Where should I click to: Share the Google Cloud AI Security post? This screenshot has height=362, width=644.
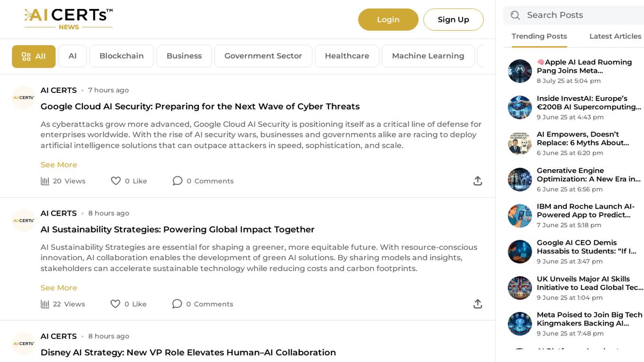click(478, 181)
